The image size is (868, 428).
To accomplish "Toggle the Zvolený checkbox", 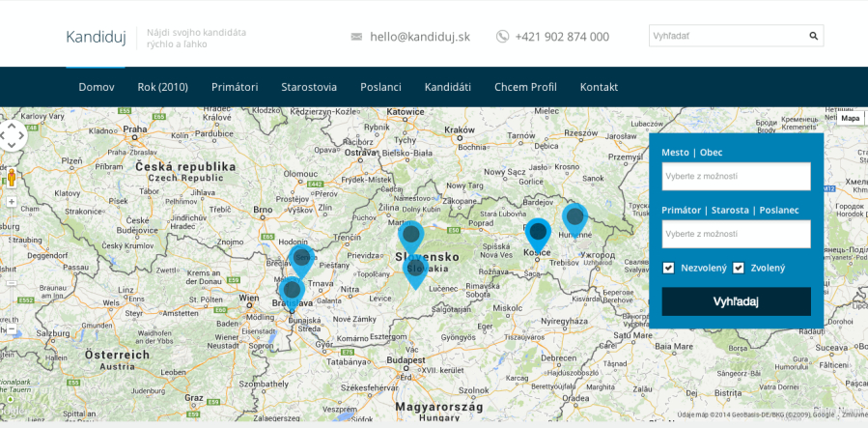I will click(739, 268).
